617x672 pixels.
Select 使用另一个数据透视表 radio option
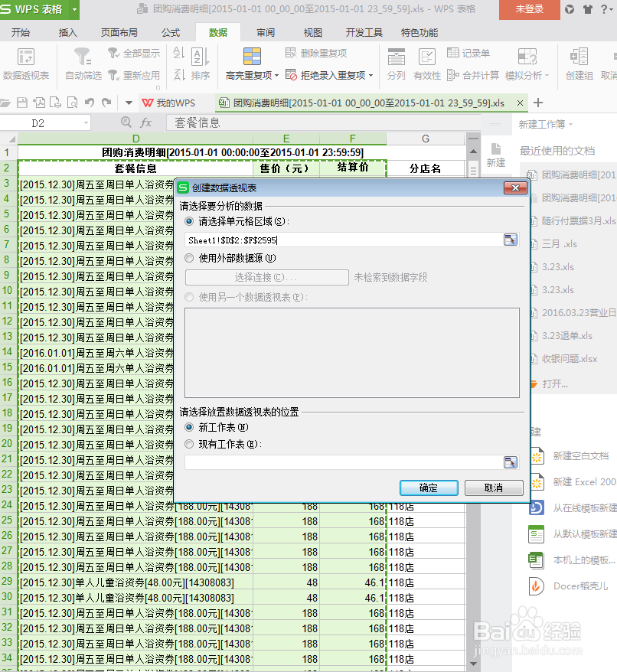(189, 298)
